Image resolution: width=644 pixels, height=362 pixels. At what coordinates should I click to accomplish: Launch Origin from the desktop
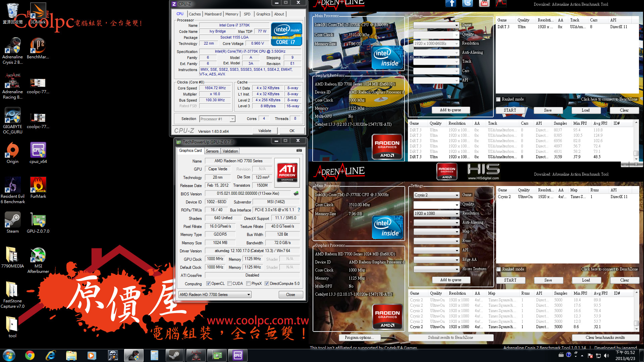tap(12, 153)
